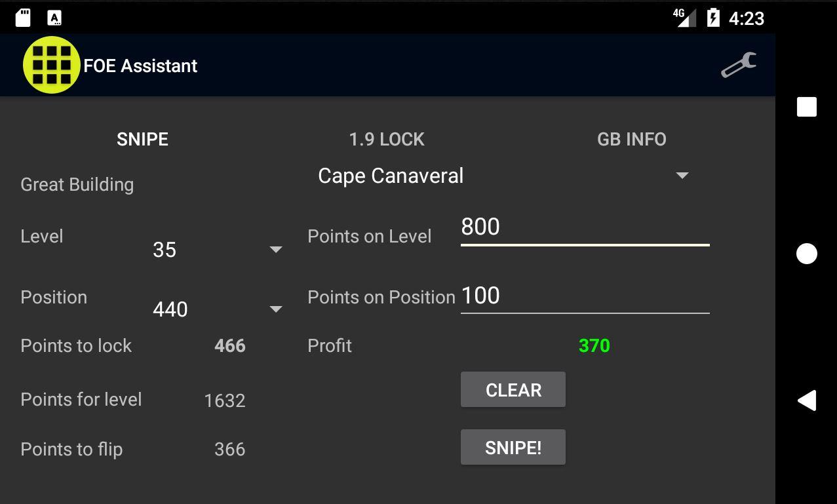Switch to the GB INFO tab

pyautogui.click(x=631, y=139)
